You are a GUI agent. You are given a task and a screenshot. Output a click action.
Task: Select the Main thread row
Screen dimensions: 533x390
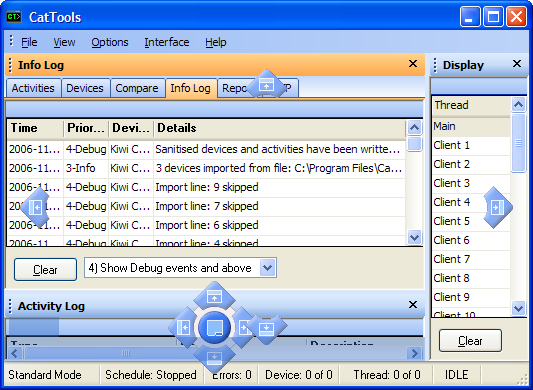(x=471, y=126)
